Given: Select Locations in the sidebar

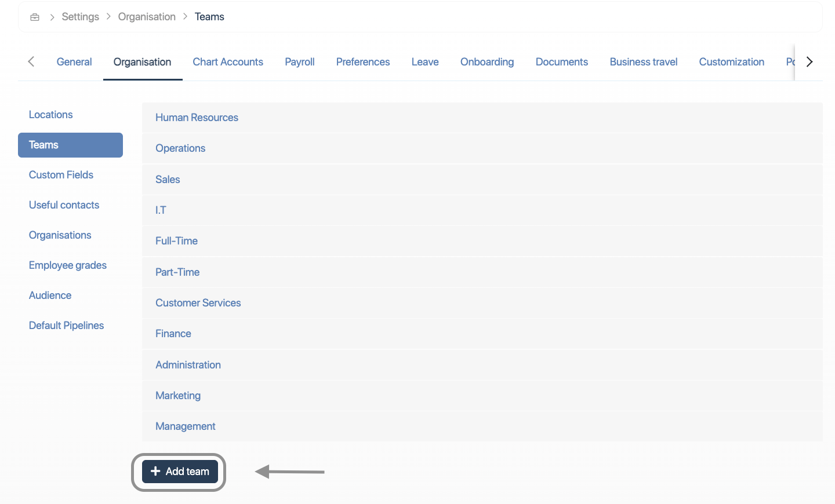Looking at the screenshot, I should (51, 115).
